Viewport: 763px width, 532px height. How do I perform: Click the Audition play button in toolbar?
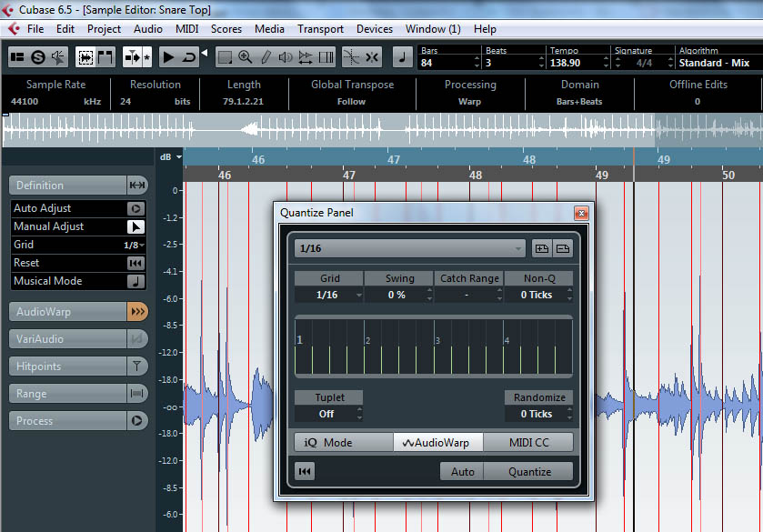[169, 57]
